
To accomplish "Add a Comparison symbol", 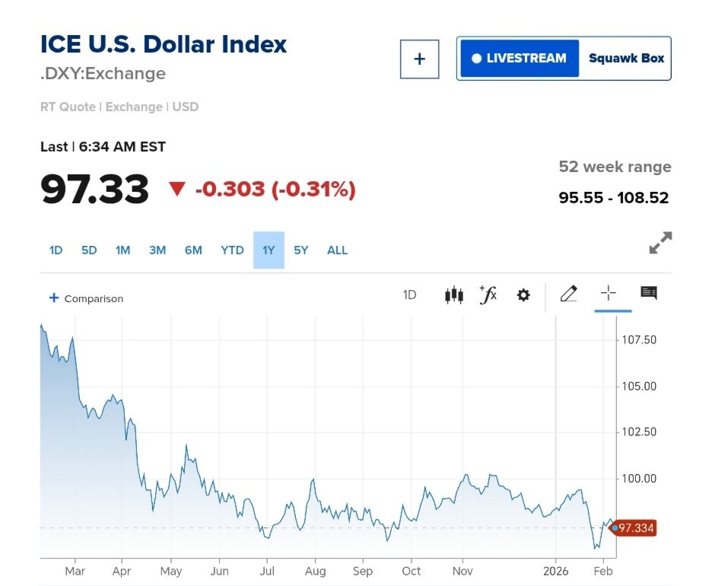I will pos(85,298).
